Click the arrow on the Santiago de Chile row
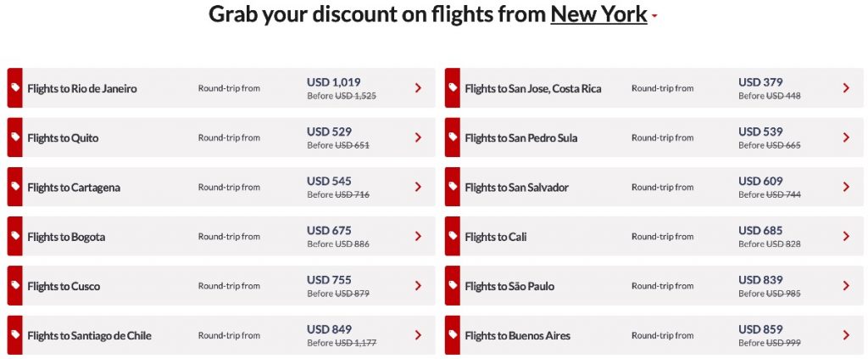This screenshot has height=359, width=868. [418, 335]
